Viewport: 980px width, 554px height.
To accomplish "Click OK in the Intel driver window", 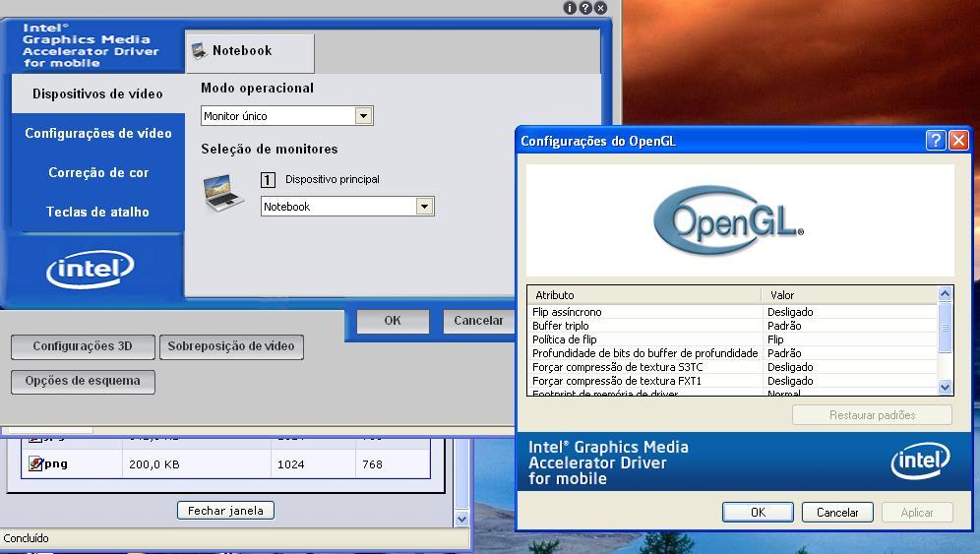I will pos(393,321).
